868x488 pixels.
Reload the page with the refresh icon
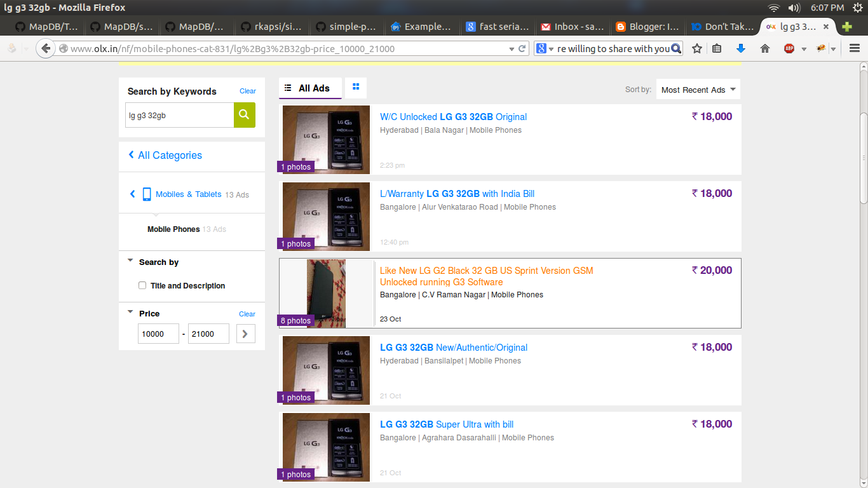(522, 49)
